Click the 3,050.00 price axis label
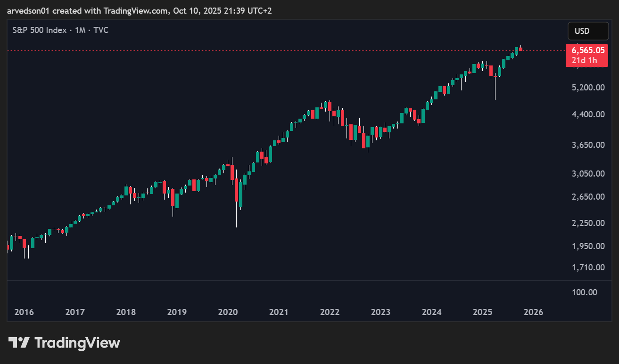 (588, 174)
